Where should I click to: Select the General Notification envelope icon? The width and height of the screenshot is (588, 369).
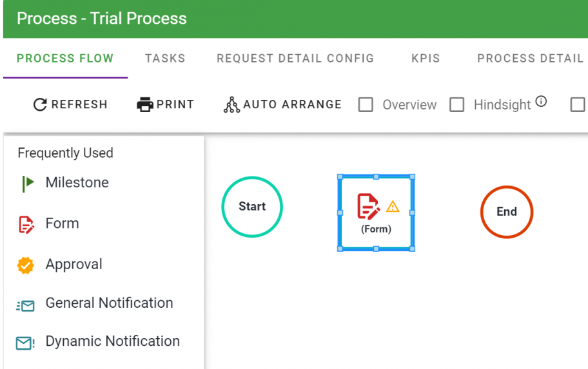(25, 305)
